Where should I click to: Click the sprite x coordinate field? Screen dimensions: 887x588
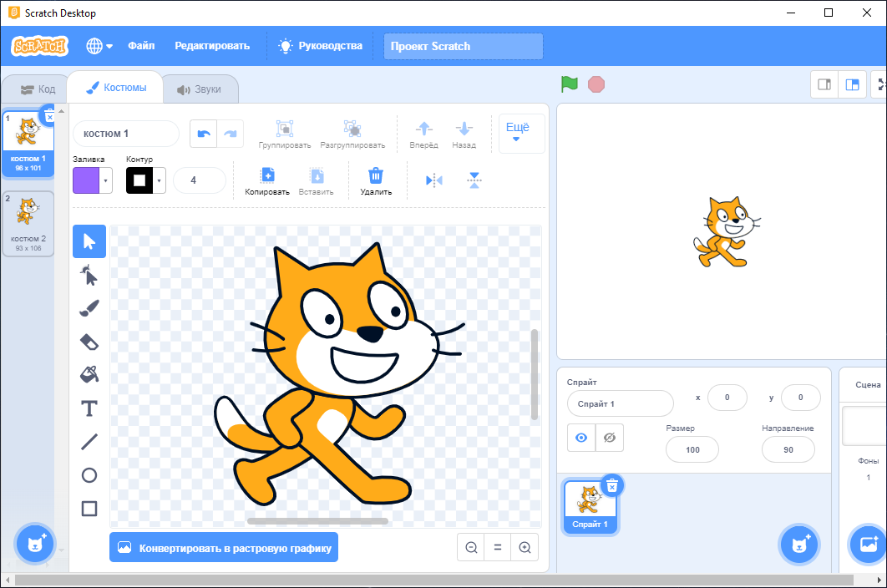click(x=727, y=398)
